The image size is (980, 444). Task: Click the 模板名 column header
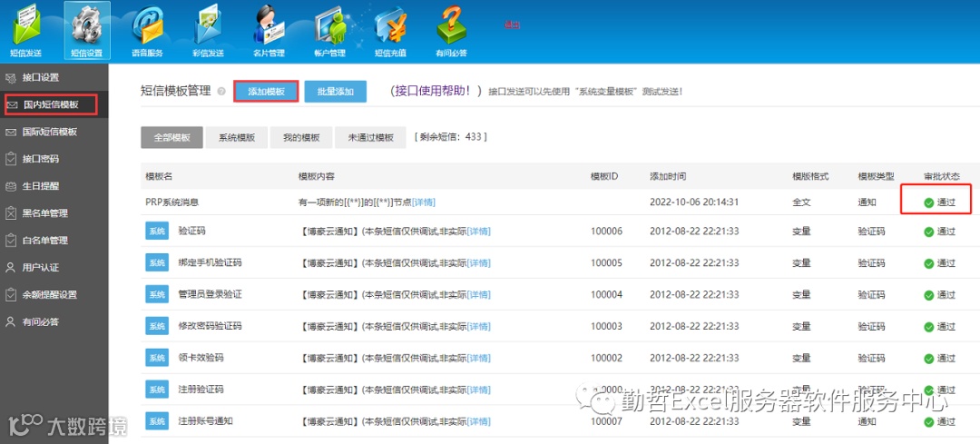pyautogui.click(x=159, y=176)
